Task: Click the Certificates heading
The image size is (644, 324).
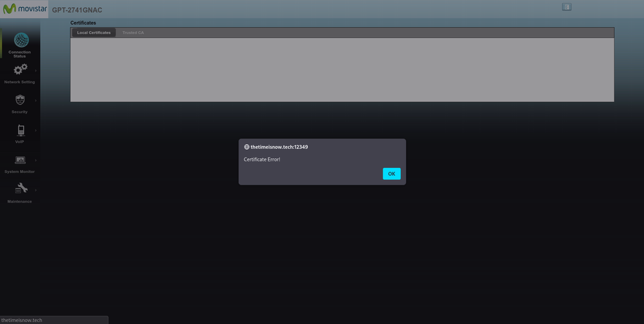Action: pos(83,23)
